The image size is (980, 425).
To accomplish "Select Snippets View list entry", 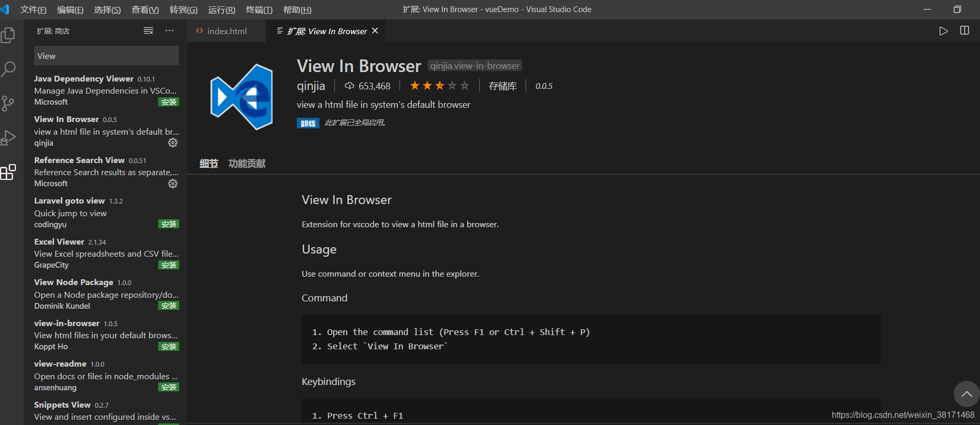I will [106, 411].
